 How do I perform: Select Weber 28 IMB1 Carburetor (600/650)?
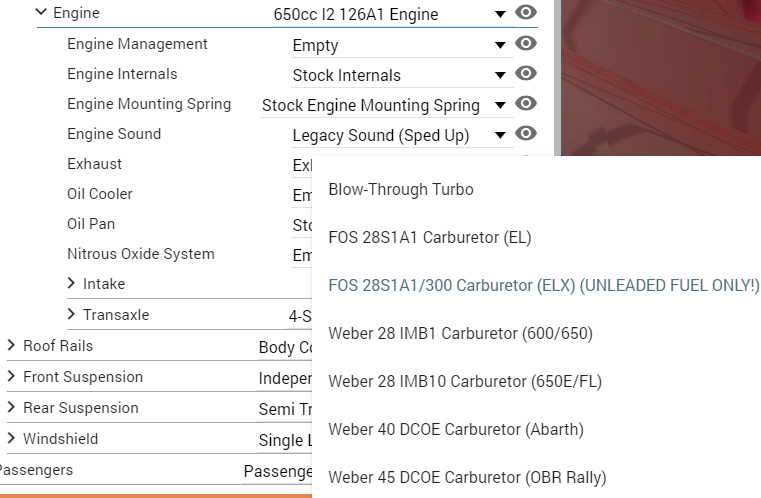point(536,333)
